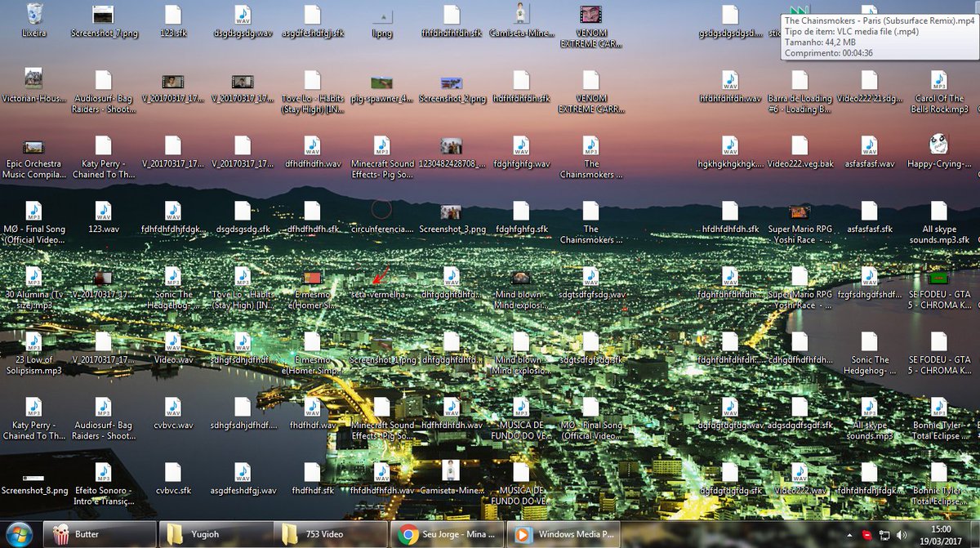The height and width of the screenshot is (548, 980).
Task: Select the asgdfeshdfgj.sfk file icon
Action: [x=312, y=20]
